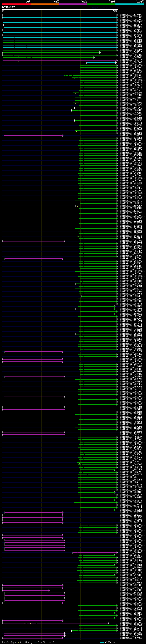Select the UniRef100_C0HA40 label
This screenshot has width=146, height=644.
point(131,198)
